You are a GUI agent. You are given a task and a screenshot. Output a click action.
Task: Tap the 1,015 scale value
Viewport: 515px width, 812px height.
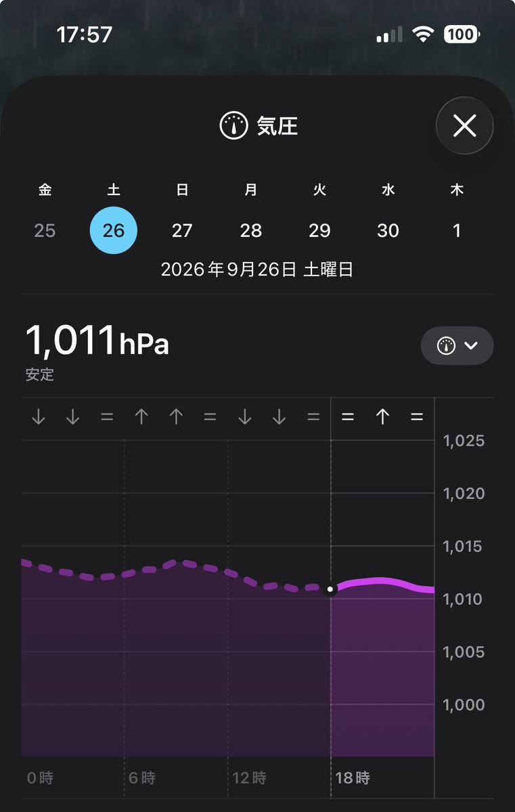pos(462,547)
